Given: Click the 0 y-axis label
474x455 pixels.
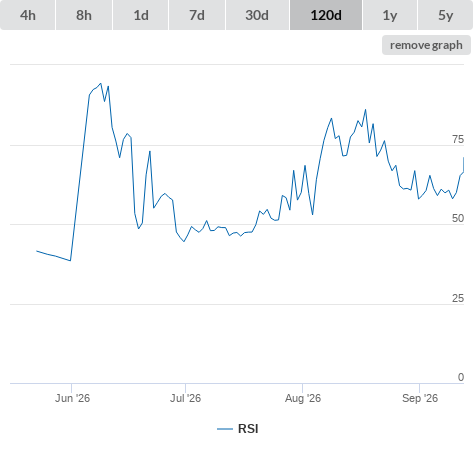Looking at the screenshot, I should pyautogui.click(x=461, y=377).
